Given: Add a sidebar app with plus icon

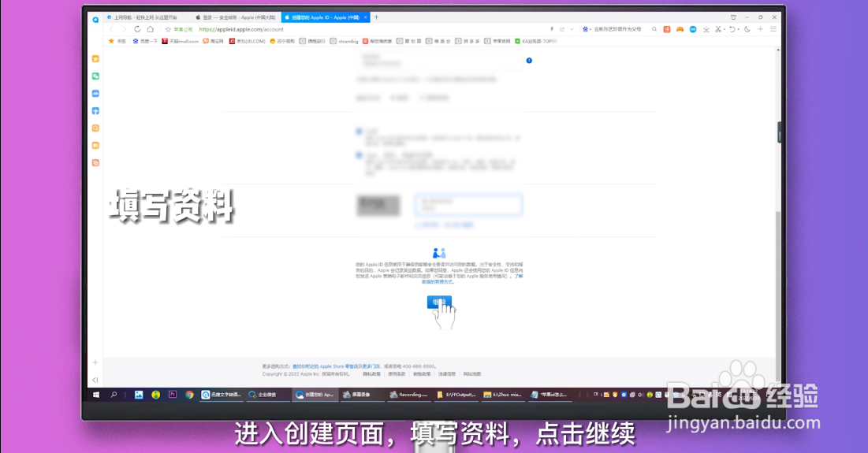Looking at the screenshot, I should coord(95,362).
